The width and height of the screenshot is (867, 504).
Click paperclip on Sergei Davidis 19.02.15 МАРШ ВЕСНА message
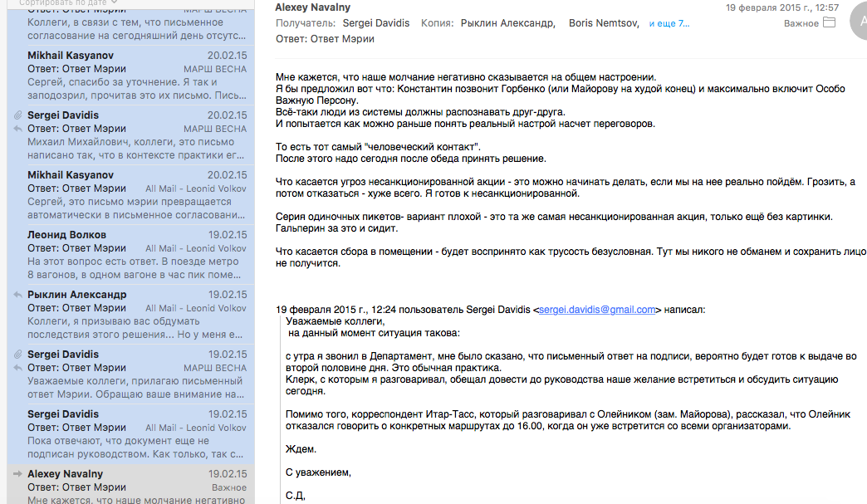17,355
